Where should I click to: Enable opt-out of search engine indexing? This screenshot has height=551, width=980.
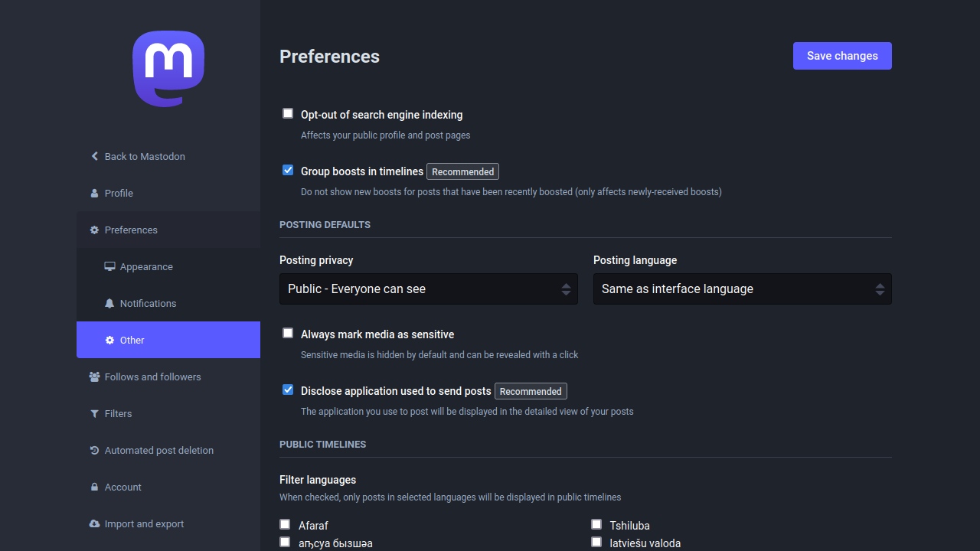[288, 112]
